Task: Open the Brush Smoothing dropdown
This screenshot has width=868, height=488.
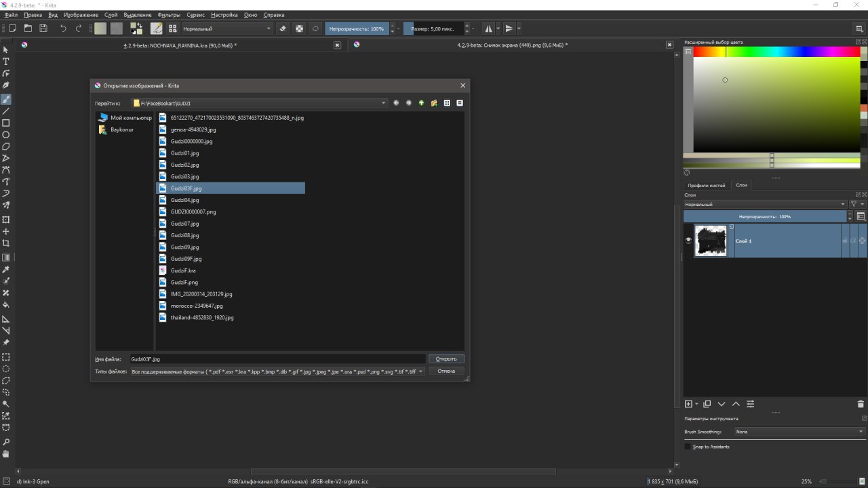Action: 800,432
